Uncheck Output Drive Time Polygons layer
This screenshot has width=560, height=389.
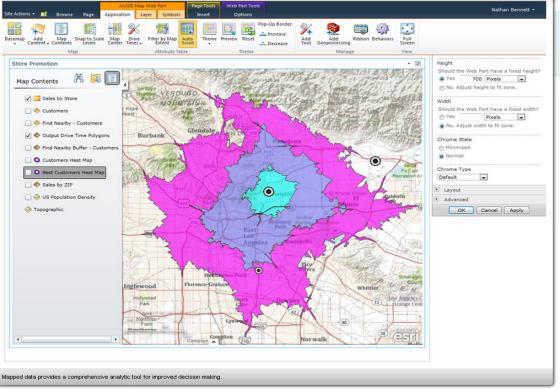pyautogui.click(x=28, y=135)
